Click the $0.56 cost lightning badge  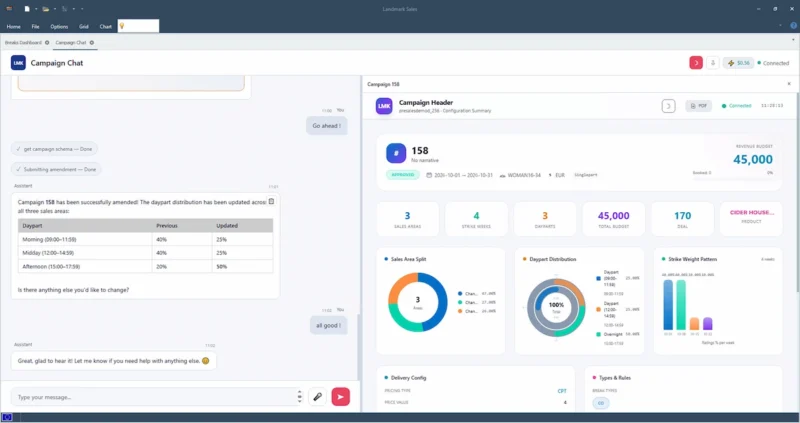coord(738,63)
